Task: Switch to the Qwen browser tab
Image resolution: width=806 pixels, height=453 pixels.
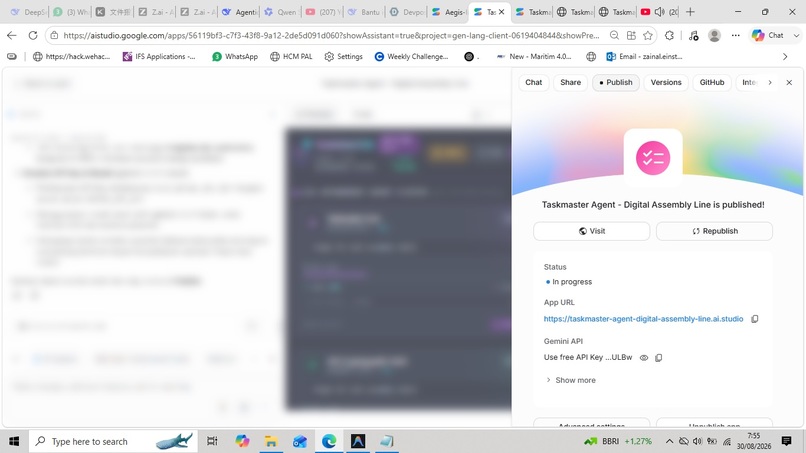Action: tap(281, 12)
